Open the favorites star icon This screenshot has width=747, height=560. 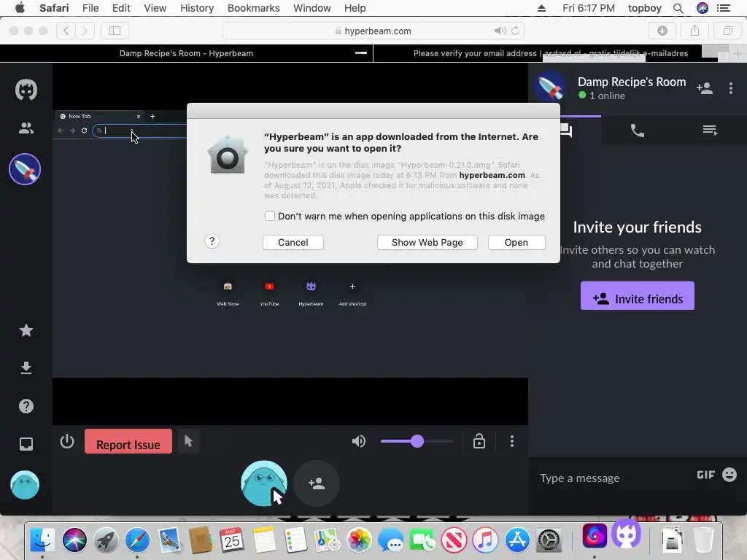coord(26,330)
